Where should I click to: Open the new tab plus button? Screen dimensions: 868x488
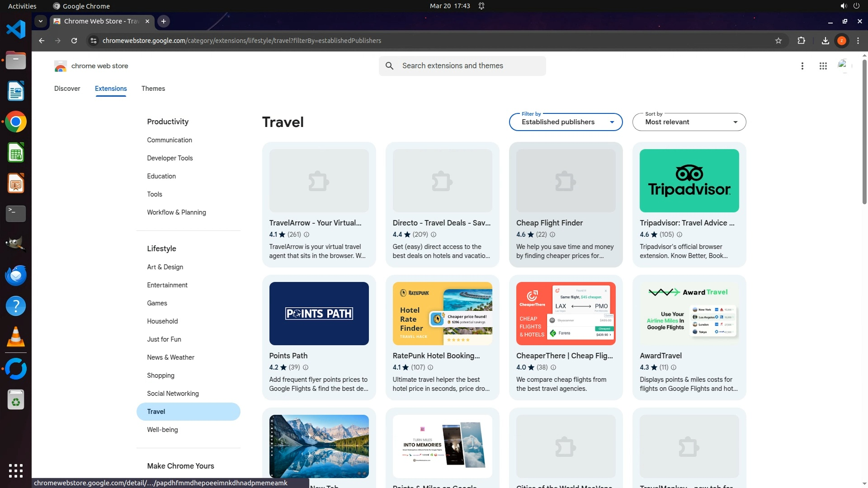164,21
